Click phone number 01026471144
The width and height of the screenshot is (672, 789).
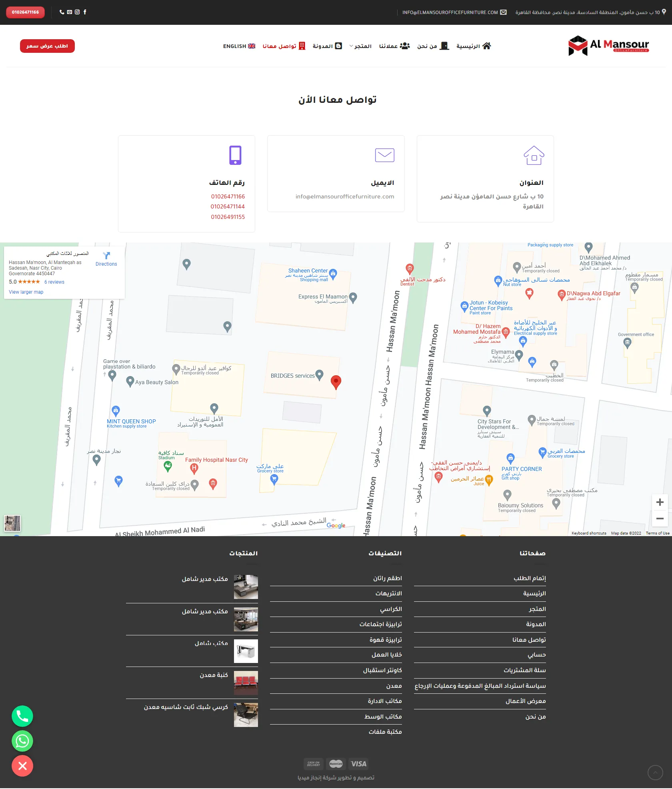point(228,206)
